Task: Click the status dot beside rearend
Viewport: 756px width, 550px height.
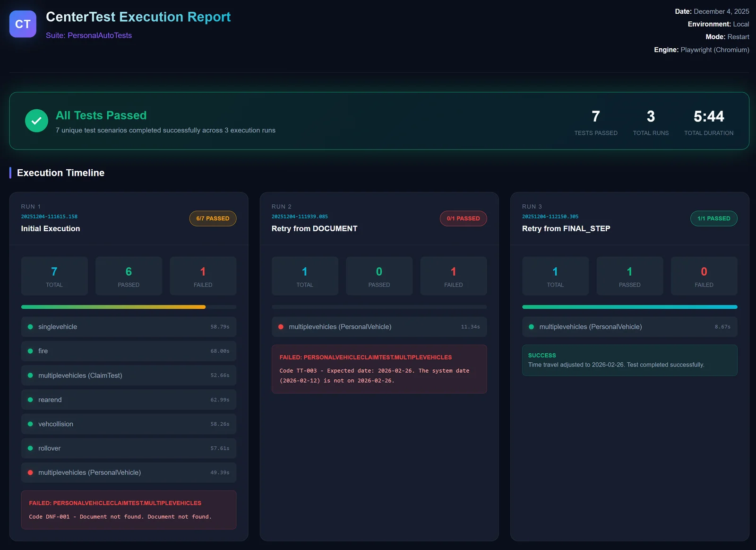Action: click(x=30, y=400)
